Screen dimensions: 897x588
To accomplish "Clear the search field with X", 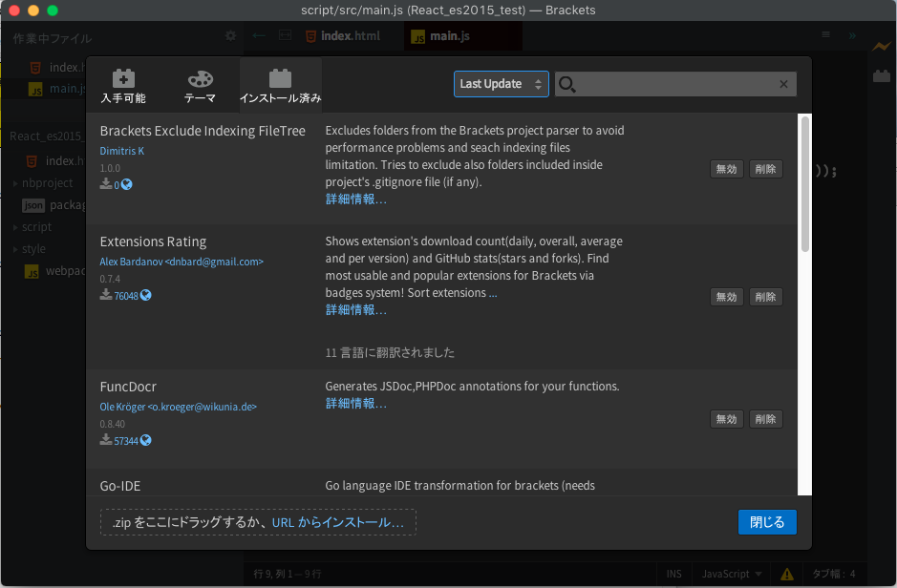I will (x=783, y=85).
